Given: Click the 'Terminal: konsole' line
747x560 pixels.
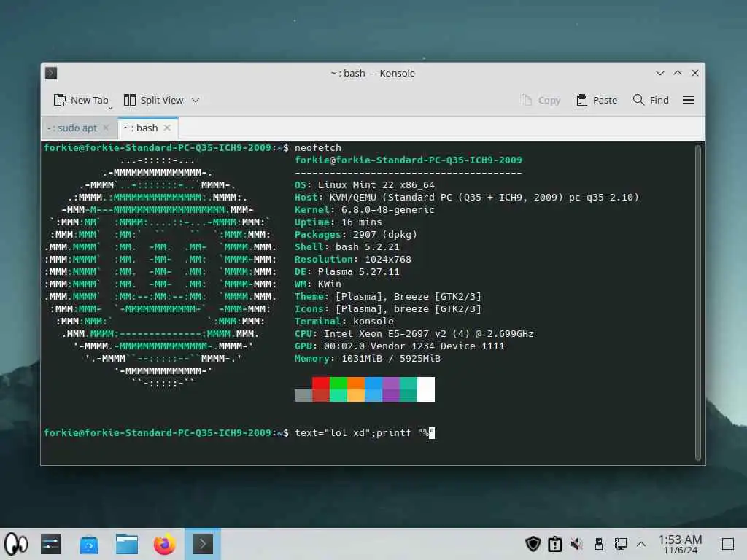Looking at the screenshot, I should [344, 321].
